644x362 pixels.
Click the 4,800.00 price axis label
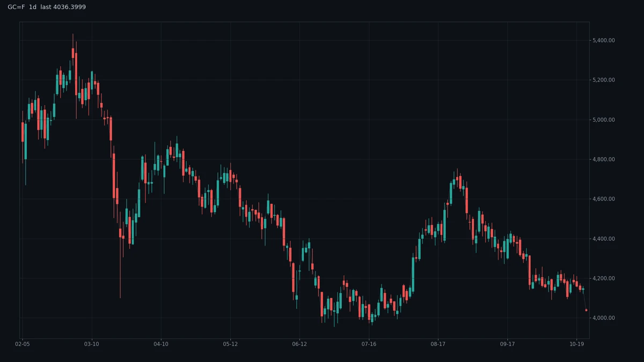tap(604, 159)
